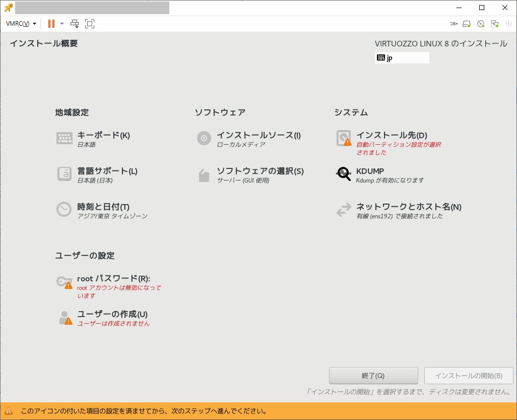Click the red 自動パーティション設定が選択されました warning text
Screen dimensions: 517x420
pos(399,148)
